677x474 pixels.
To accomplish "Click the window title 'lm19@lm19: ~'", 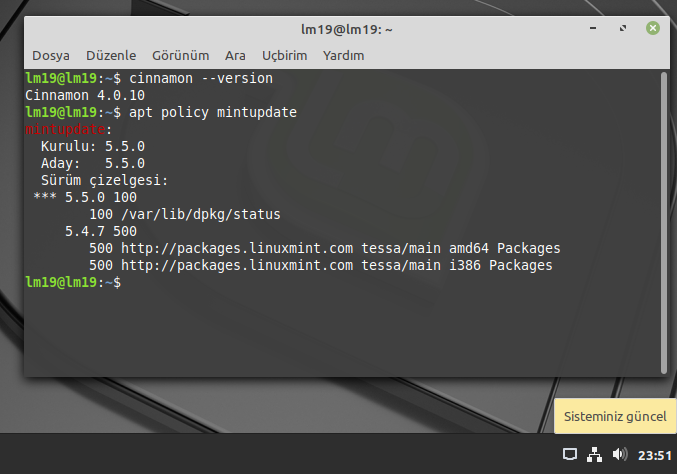I will point(346,29).
